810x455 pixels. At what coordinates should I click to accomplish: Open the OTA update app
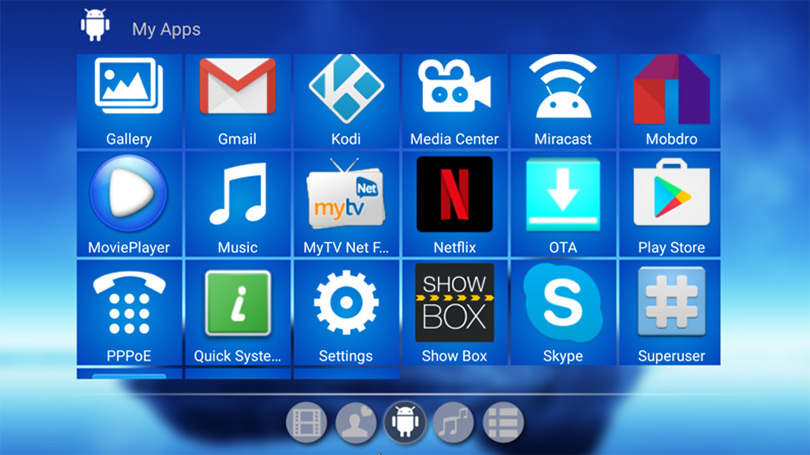pyautogui.click(x=562, y=207)
